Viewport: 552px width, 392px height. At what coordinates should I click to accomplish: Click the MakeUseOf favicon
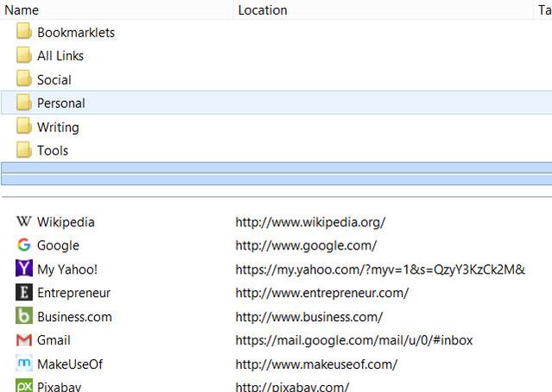coord(24,364)
